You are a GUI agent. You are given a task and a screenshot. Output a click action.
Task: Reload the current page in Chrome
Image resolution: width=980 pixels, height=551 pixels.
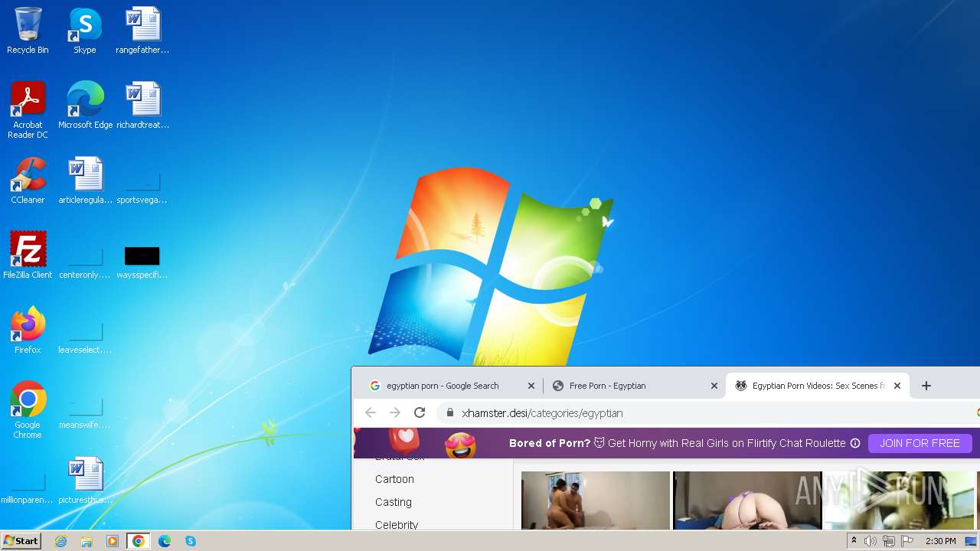(420, 412)
